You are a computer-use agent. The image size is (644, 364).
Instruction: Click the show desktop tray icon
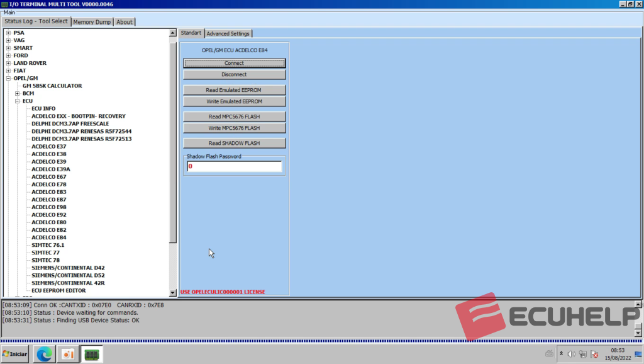[x=638, y=354]
